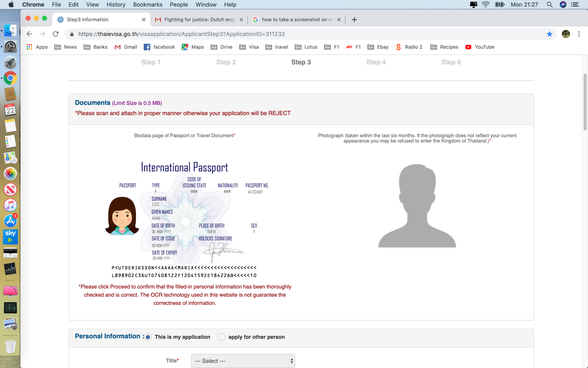
Task: Open Siri from the menu bar
Action: (563, 5)
